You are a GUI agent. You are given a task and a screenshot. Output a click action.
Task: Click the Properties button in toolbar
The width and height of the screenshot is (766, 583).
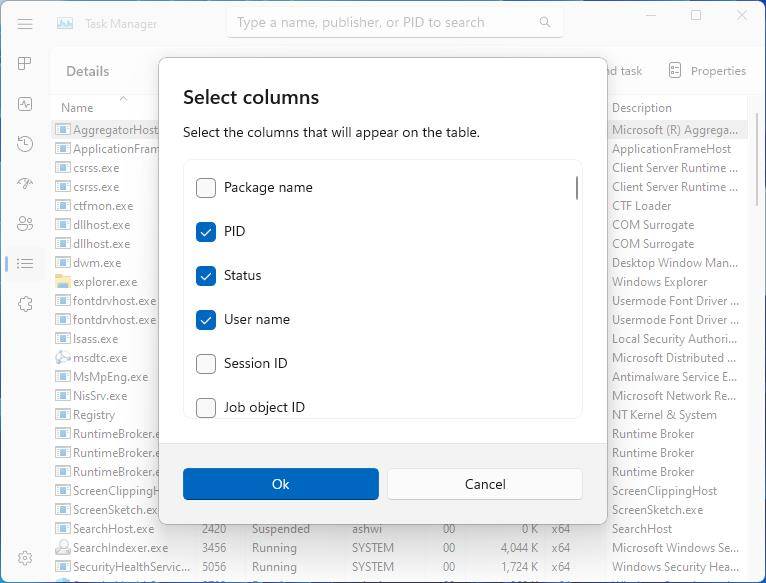click(x=707, y=70)
